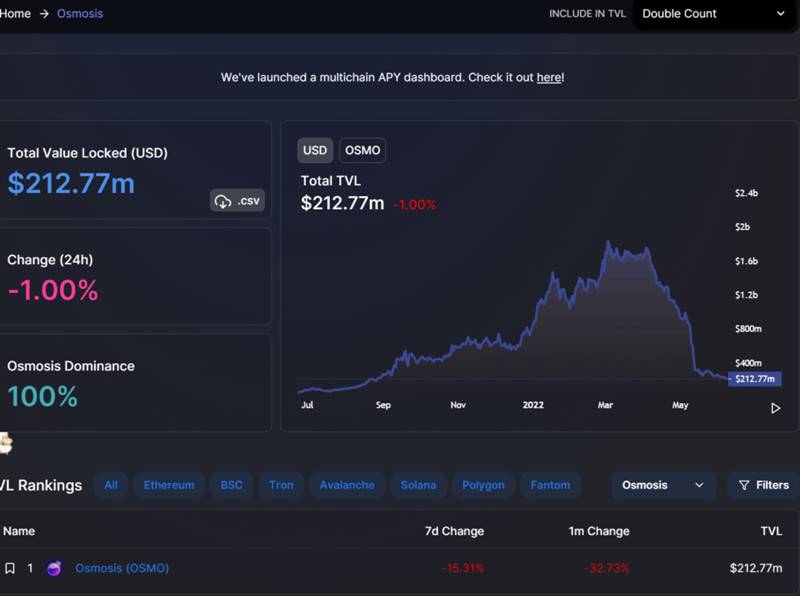Image resolution: width=800 pixels, height=596 pixels.
Task: Click the $2.4b y-axis label
Action: (x=746, y=193)
